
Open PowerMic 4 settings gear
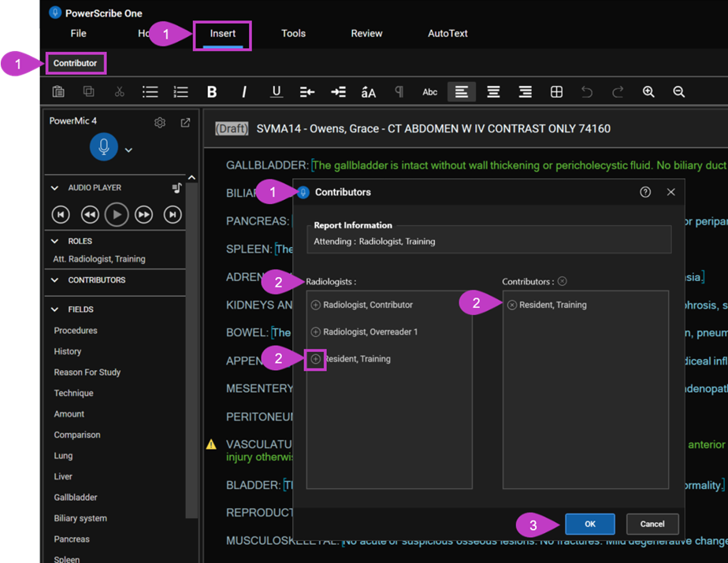160,123
